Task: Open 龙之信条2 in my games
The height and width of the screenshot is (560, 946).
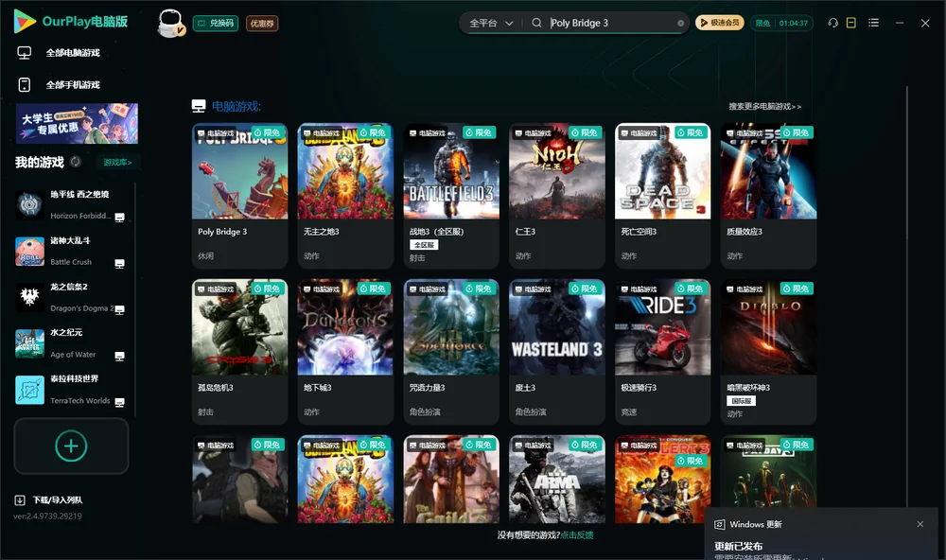Action: [70, 297]
